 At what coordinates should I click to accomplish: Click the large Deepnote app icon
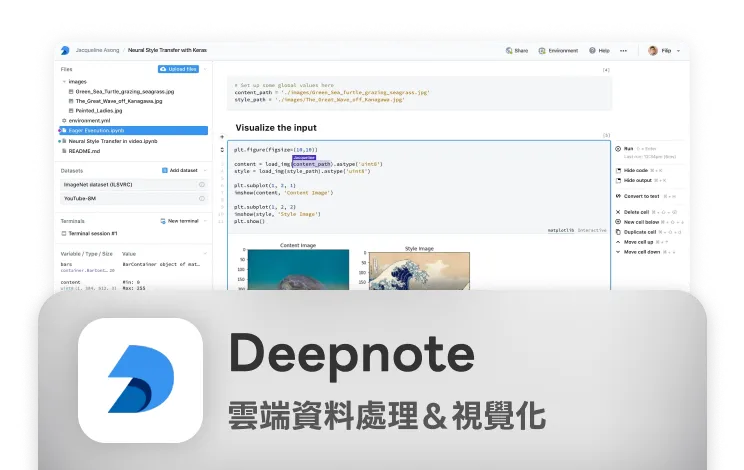coord(140,380)
